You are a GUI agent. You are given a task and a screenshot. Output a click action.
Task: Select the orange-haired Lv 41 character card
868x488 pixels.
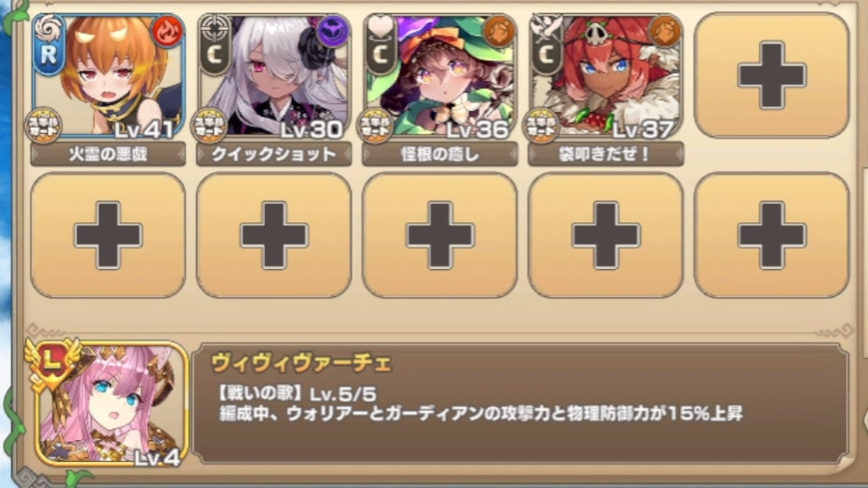click(108, 76)
